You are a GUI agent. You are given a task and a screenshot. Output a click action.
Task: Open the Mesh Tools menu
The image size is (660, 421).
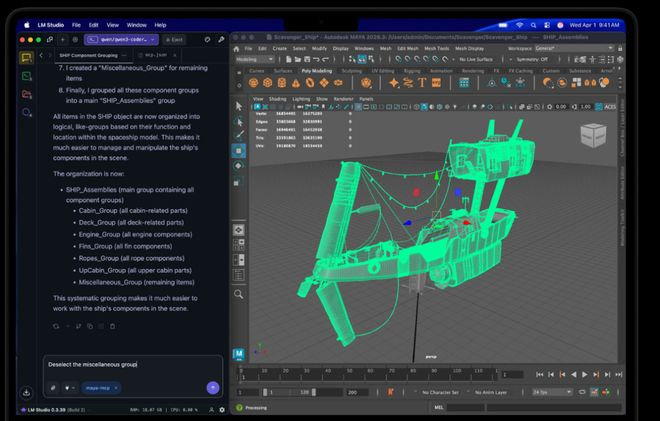click(x=436, y=48)
